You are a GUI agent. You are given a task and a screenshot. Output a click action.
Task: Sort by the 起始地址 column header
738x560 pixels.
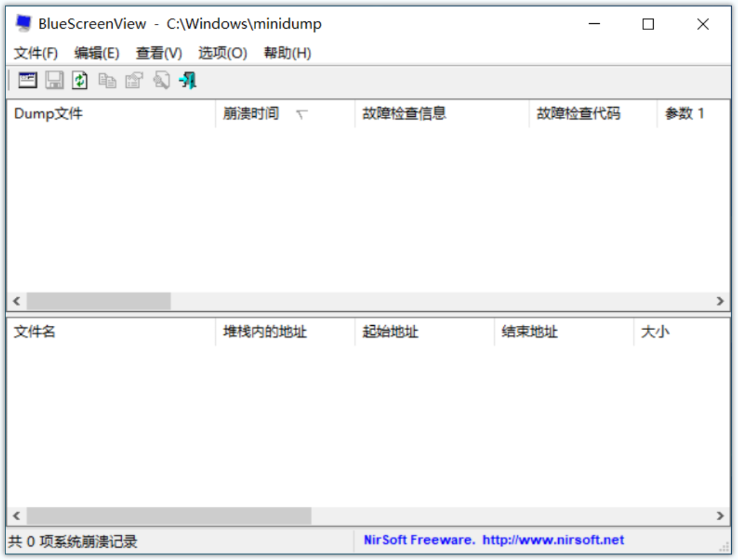[x=424, y=332]
